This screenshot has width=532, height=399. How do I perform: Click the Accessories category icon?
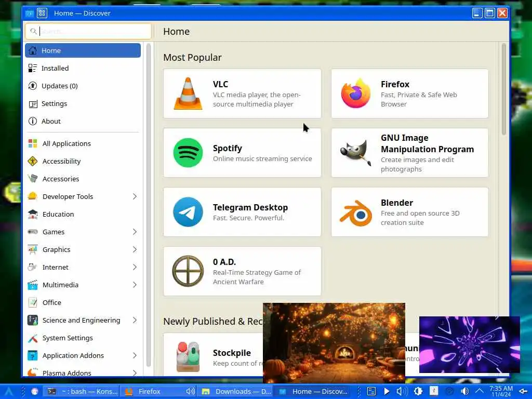pyautogui.click(x=33, y=179)
